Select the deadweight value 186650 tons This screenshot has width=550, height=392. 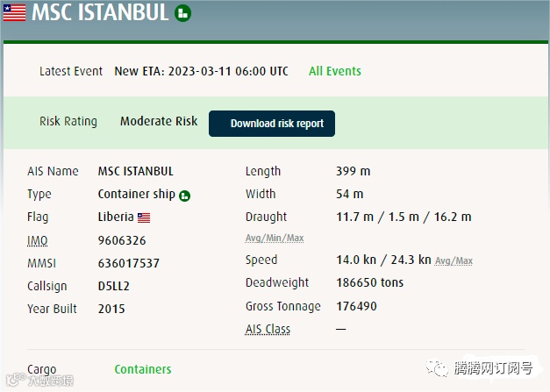(370, 282)
